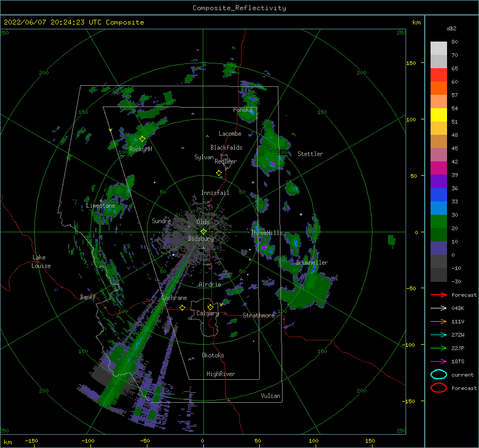The image size is (479, 448).
Task: Click the Composite_Reflectivity title
Action: tap(240, 8)
